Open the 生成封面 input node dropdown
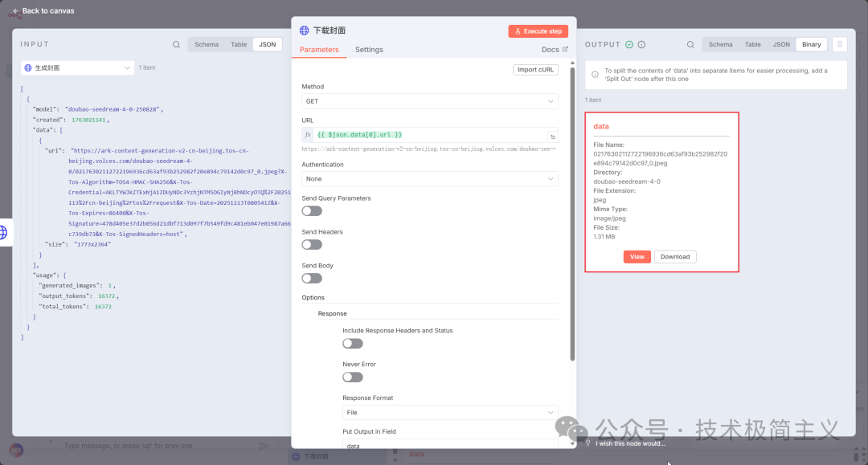The width and height of the screenshot is (868, 465). pos(77,67)
